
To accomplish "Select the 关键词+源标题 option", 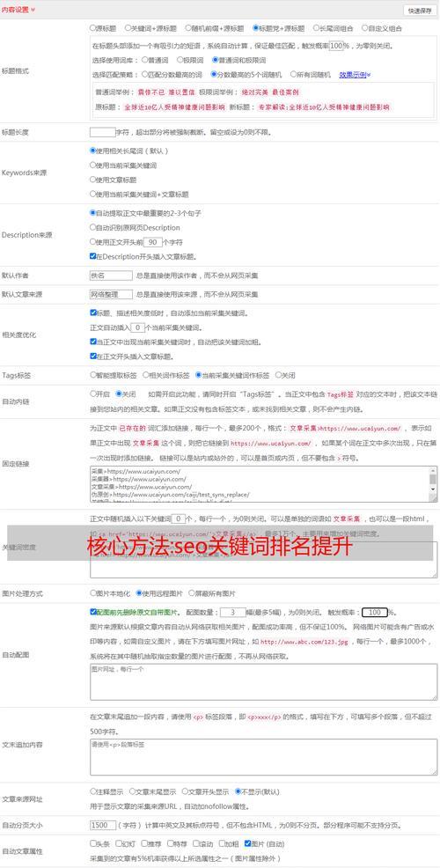I will click(128, 27).
